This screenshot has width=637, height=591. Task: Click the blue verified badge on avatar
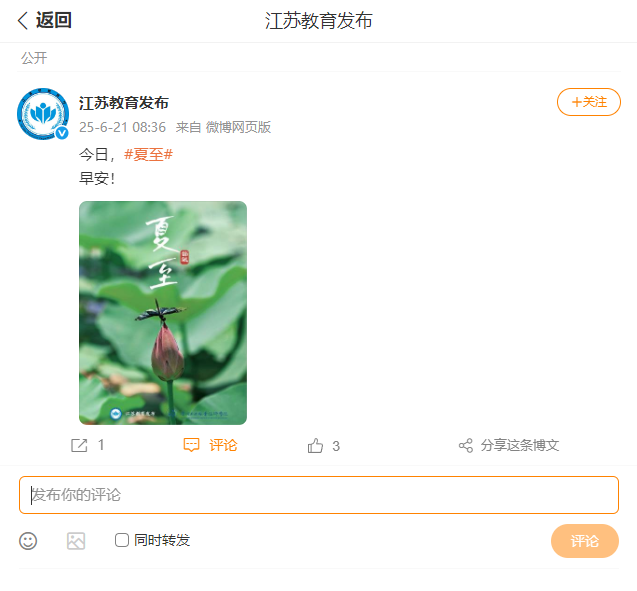click(62, 133)
